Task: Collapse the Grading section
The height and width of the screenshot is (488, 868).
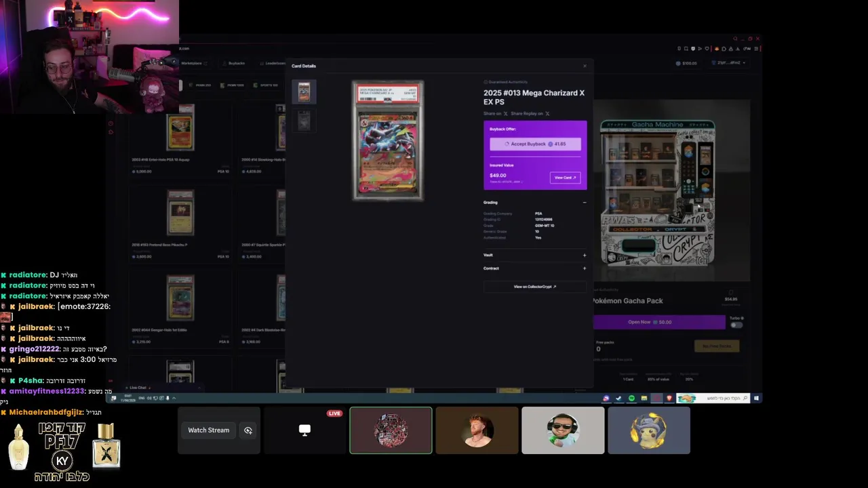Action: (585, 202)
